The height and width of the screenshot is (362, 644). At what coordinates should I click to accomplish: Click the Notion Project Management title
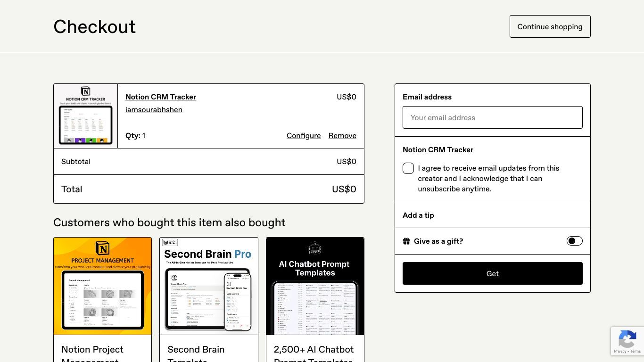tap(92, 354)
